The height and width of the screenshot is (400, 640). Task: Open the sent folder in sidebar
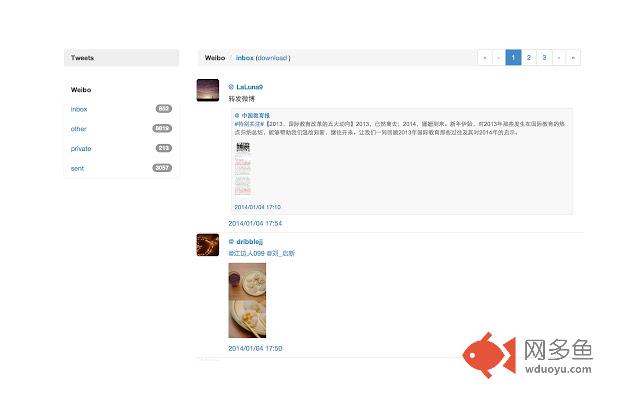(77, 168)
